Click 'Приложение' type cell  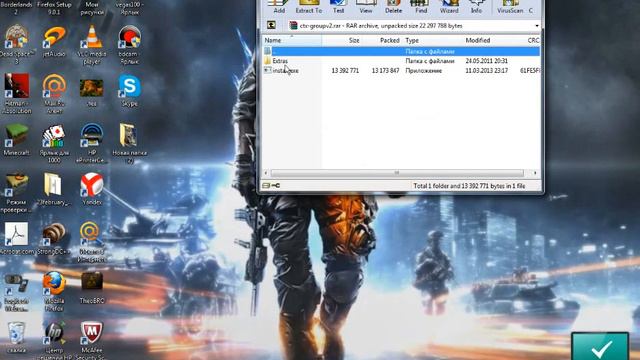[423, 71]
